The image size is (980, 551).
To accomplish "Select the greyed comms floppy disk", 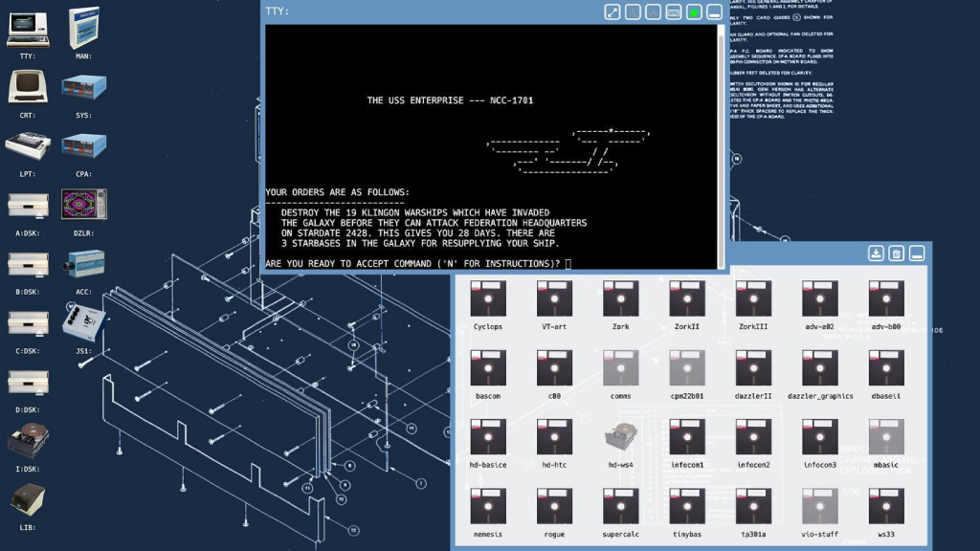I will pos(620,368).
